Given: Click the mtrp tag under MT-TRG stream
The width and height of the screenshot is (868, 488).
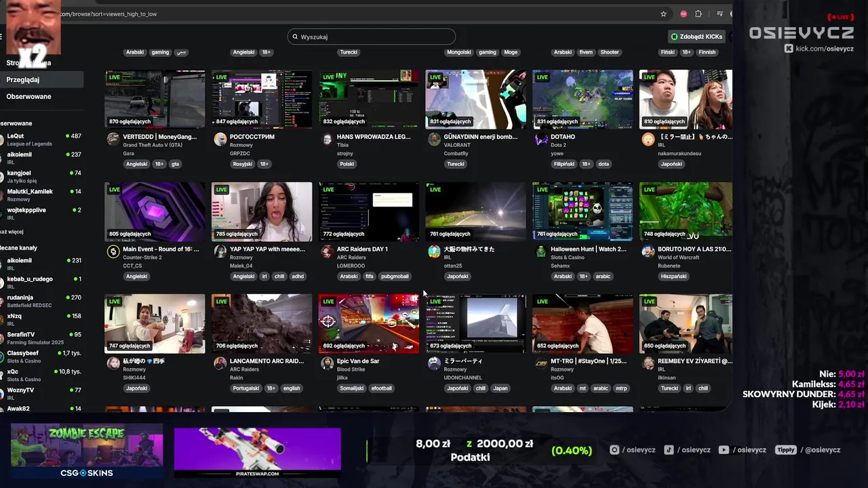Looking at the screenshot, I should tap(620, 388).
